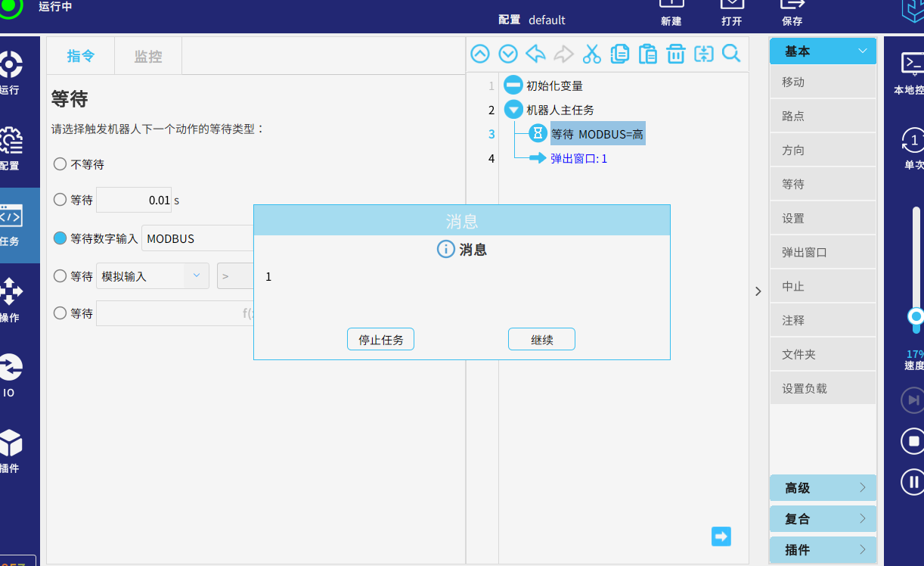Move the instruction up with up-arrow icon
The height and width of the screenshot is (566, 924).
tap(480, 54)
